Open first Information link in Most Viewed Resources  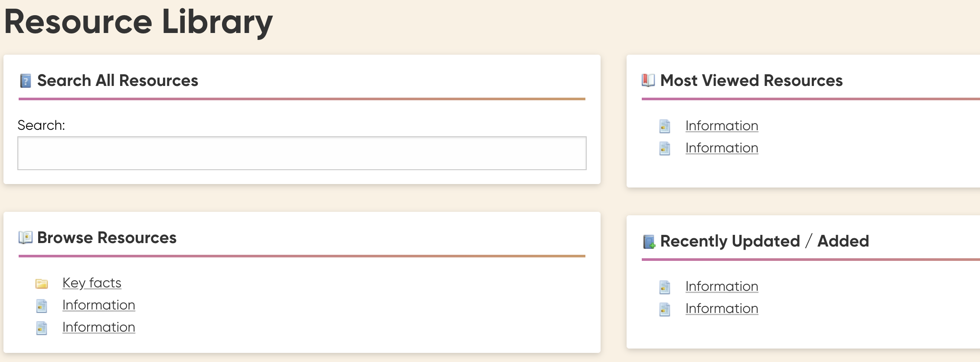(x=722, y=125)
